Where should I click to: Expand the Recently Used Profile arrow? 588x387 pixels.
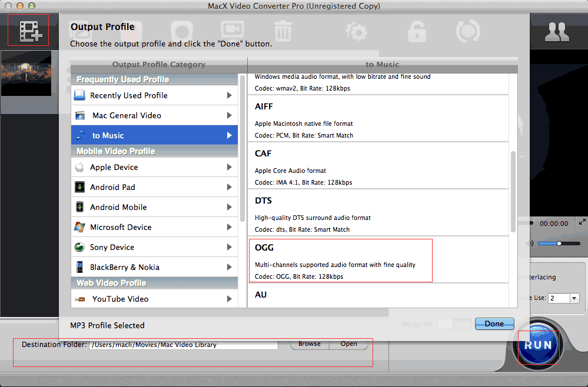point(229,95)
